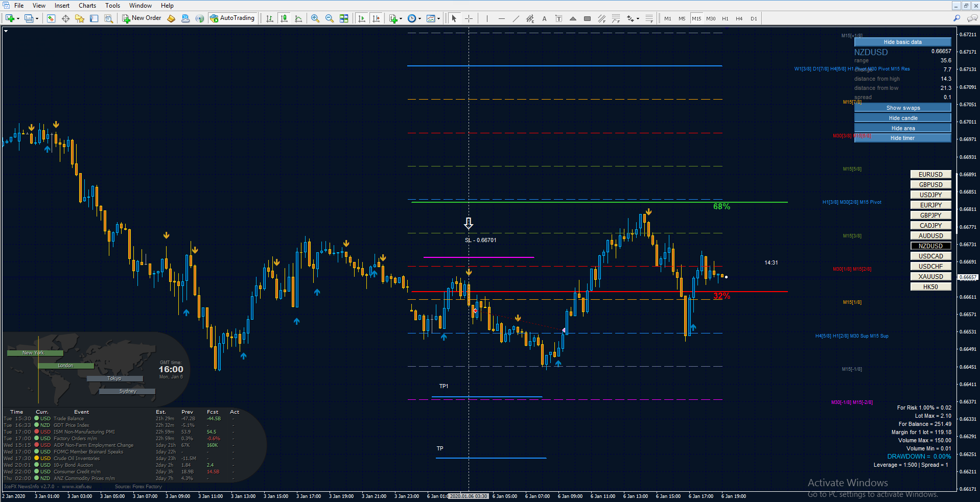Viewport: 980px width, 502px height.
Task: Switch to the EURUSD symbol button
Action: (930, 175)
